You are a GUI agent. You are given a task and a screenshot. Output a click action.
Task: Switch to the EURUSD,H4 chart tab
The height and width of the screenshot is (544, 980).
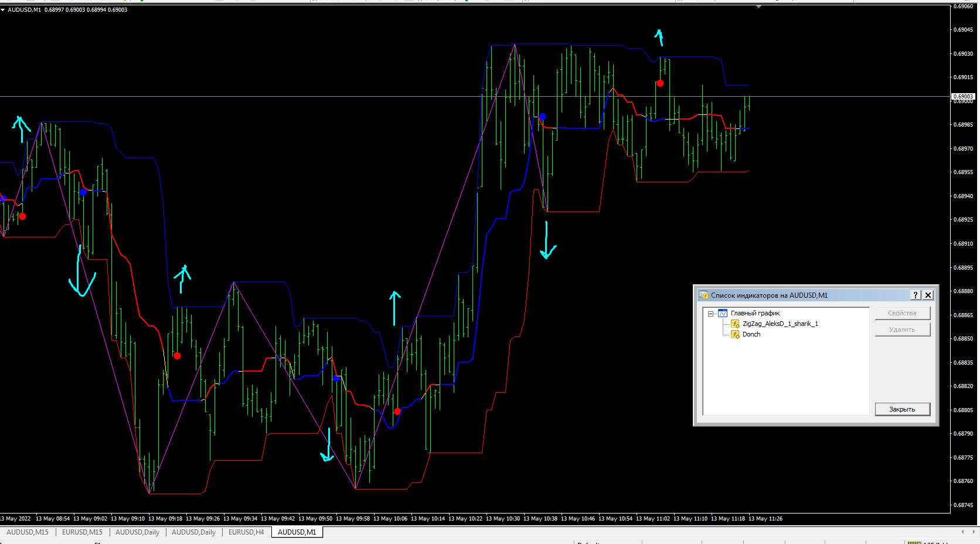click(246, 532)
